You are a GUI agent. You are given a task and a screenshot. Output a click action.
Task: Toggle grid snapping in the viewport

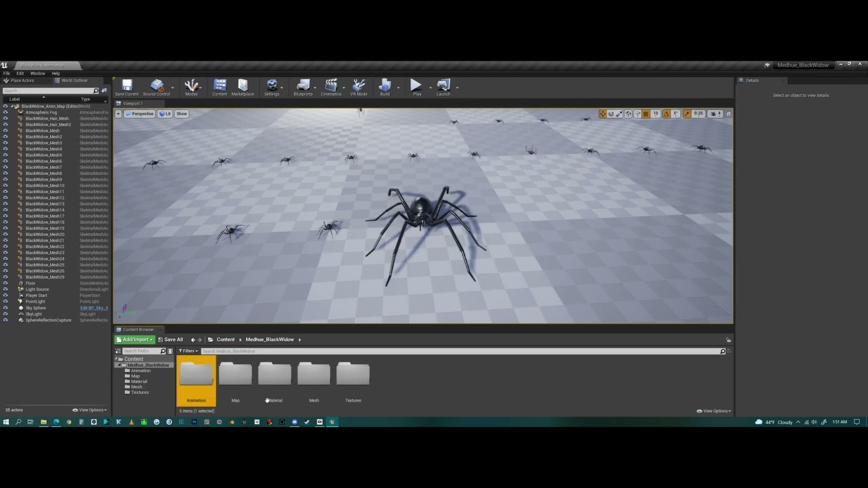[x=646, y=114]
